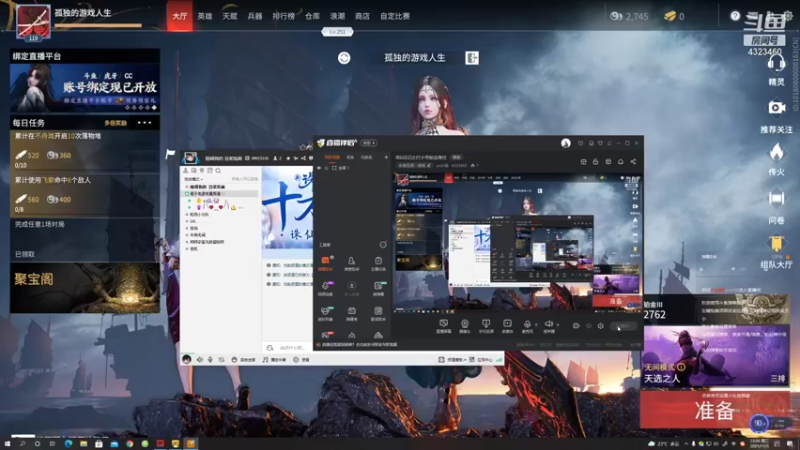Click the chat message input field
The image size is (800, 450).
coord(292,347)
